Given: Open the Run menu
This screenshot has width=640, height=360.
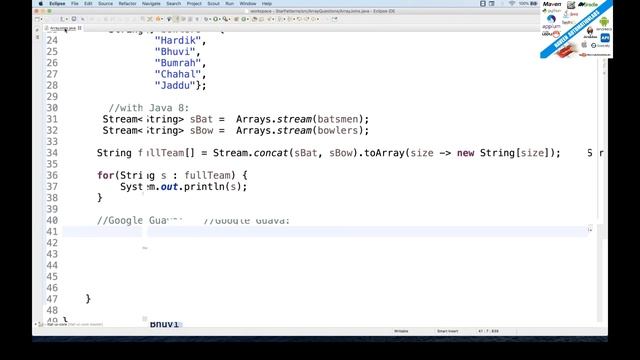Looking at the screenshot, I should point(229,3).
